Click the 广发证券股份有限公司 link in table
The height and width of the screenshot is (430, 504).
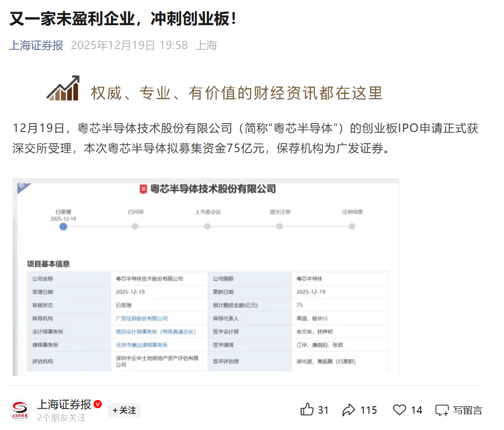(142, 319)
